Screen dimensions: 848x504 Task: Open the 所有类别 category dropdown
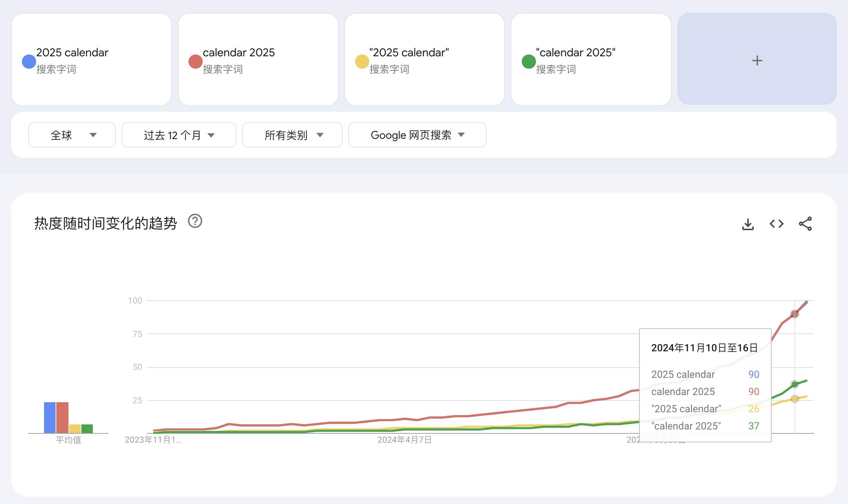click(x=292, y=135)
